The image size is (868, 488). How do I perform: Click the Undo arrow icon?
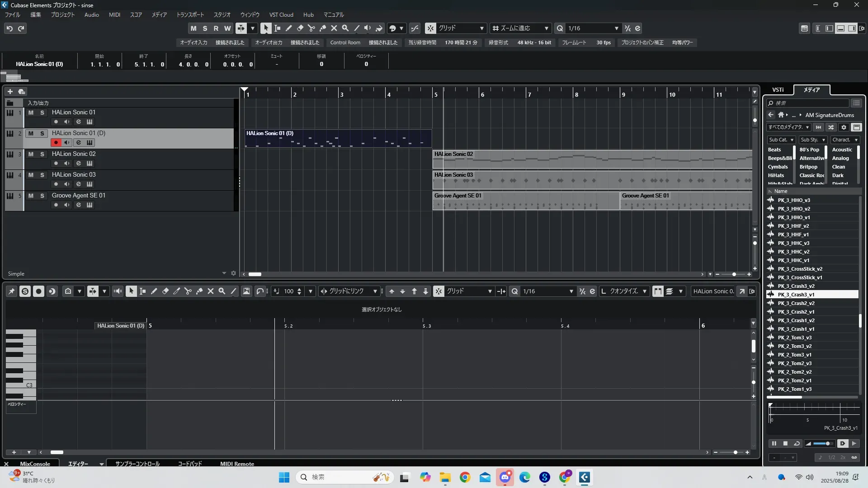point(9,28)
